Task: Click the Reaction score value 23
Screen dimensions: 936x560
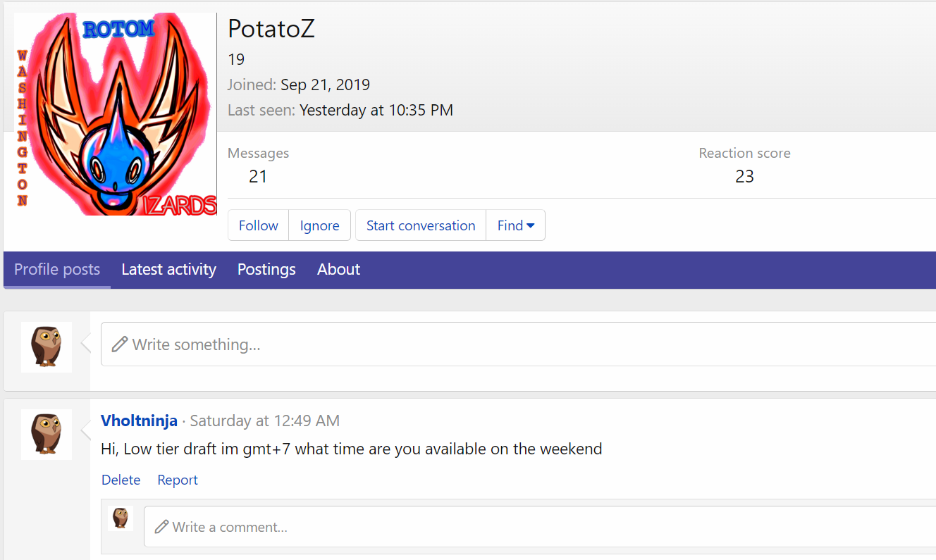Action: (x=744, y=176)
